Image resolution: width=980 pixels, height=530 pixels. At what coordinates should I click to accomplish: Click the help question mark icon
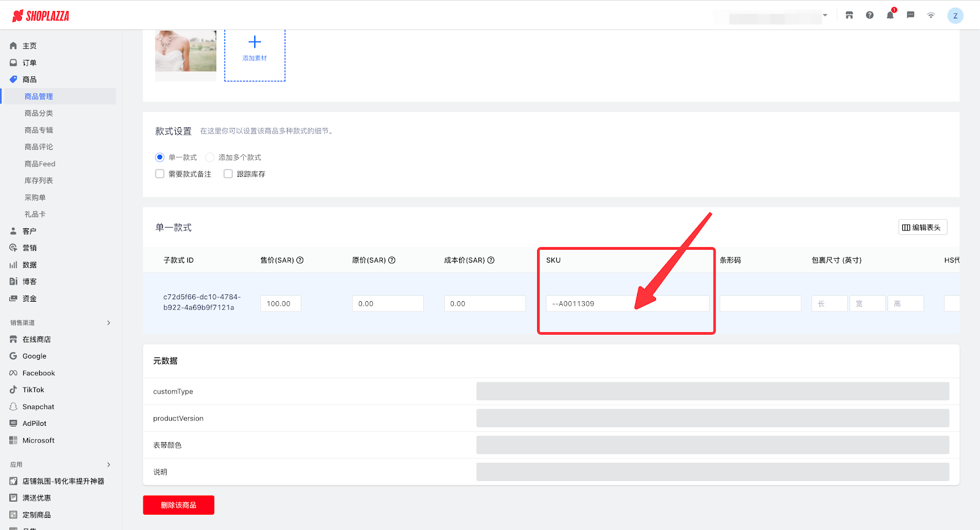(x=869, y=15)
